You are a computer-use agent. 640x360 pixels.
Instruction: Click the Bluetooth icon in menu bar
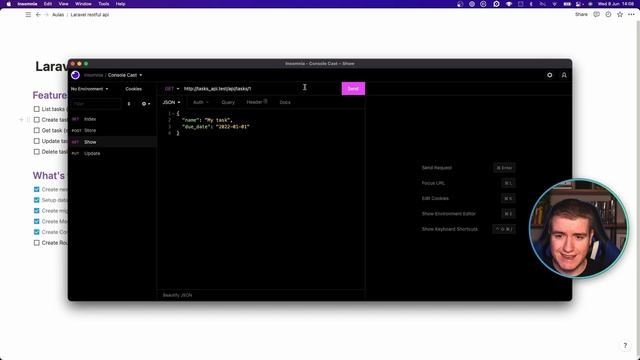click(x=531, y=4)
